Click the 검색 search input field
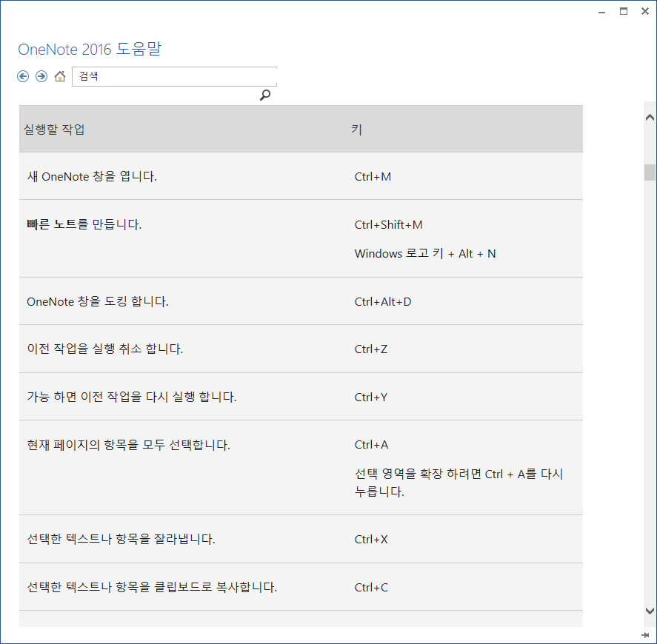657x644 pixels. tap(174, 76)
